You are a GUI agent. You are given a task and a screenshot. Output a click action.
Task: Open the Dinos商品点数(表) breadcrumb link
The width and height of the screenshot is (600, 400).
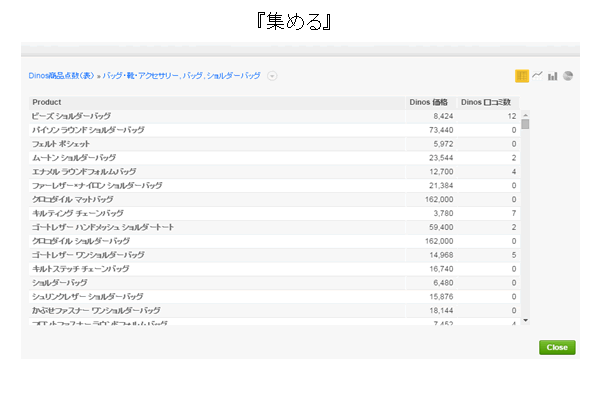tap(61, 75)
